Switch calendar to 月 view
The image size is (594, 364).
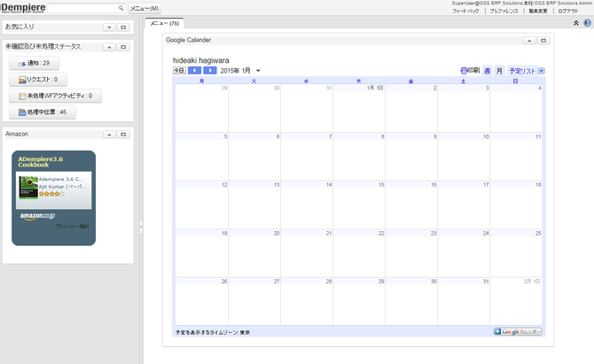click(499, 71)
